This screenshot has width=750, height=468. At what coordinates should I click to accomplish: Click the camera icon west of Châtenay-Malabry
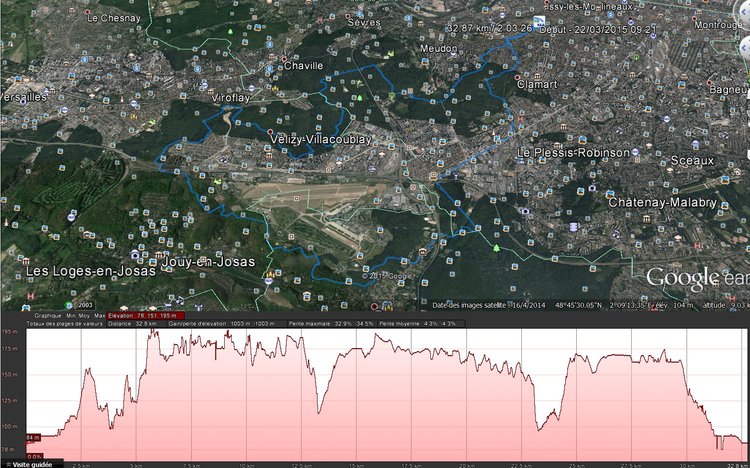click(525, 211)
